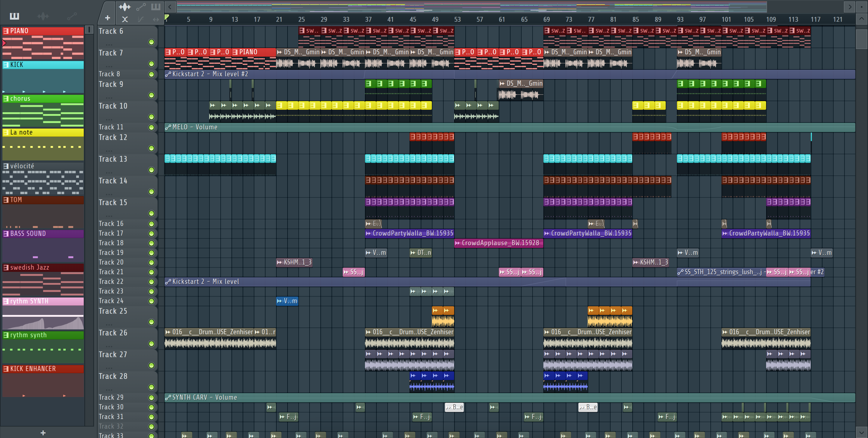
Task: Click the picker panel scrollbar track
Action: pyautogui.click(x=89, y=229)
